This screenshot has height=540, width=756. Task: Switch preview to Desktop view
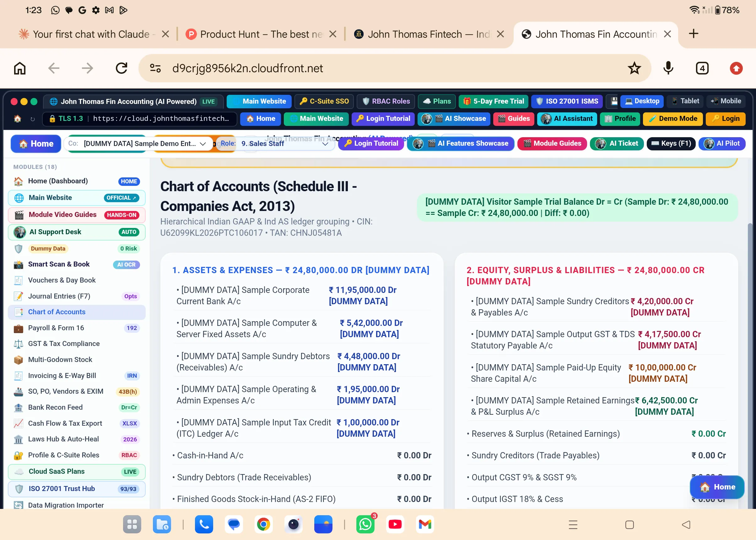642,101
